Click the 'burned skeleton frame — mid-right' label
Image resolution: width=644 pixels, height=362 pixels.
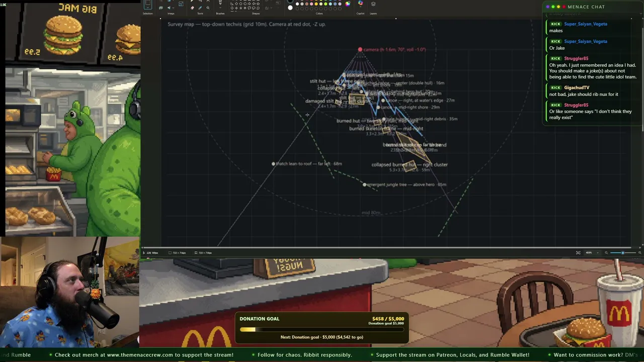(386, 129)
